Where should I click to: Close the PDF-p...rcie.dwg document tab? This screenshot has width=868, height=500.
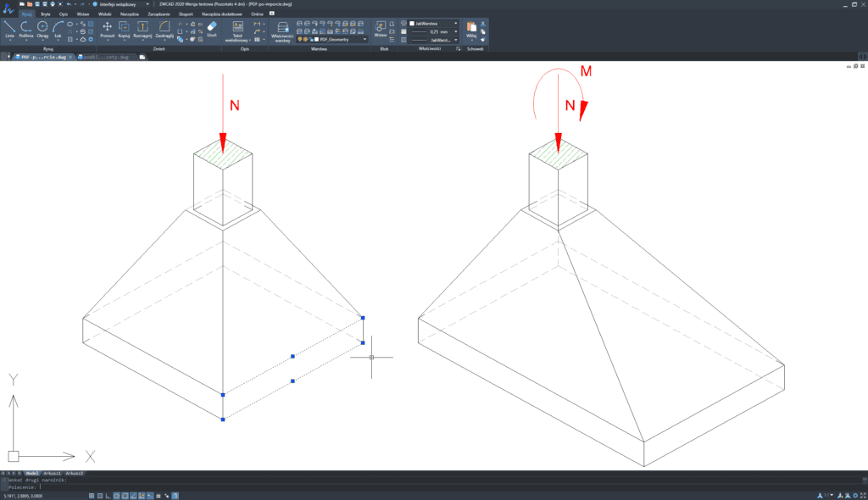[x=70, y=57]
